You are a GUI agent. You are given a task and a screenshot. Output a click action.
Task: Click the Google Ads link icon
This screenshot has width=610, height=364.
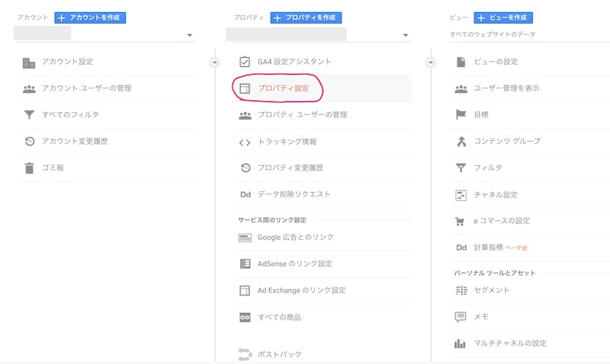coord(245,238)
